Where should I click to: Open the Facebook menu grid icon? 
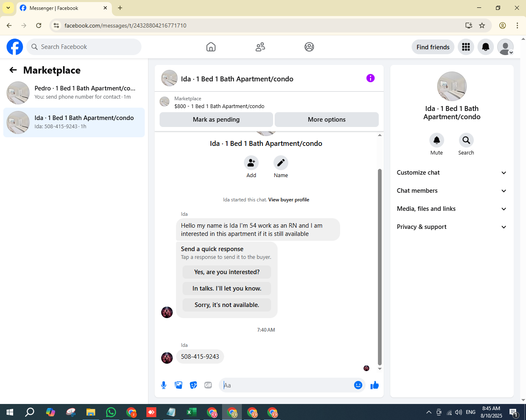(466, 47)
